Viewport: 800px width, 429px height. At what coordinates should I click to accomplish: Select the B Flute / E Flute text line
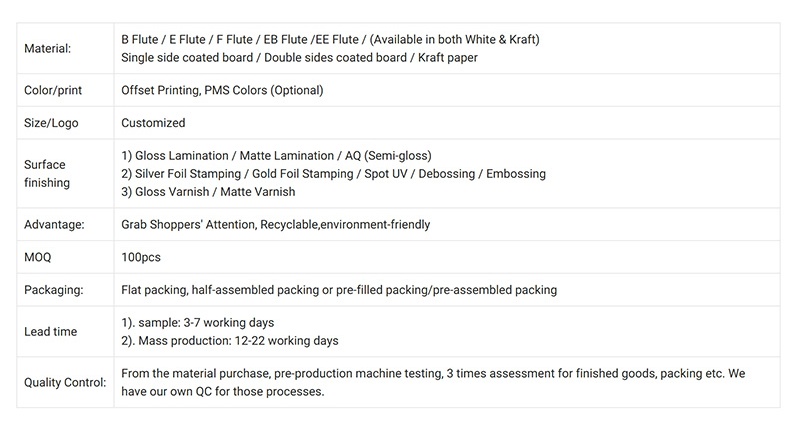click(330, 39)
